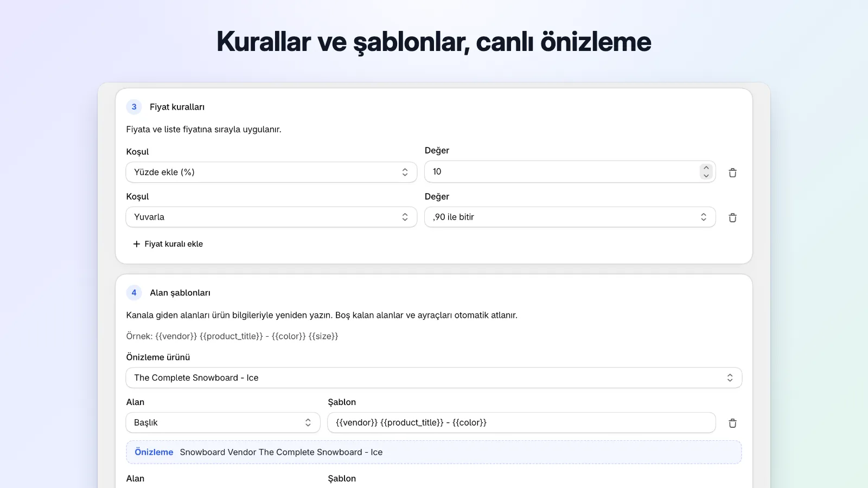This screenshot has height=488, width=868.
Task: Add a new rule with Fiyat kuralı ekle
Action: click(168, 244)
